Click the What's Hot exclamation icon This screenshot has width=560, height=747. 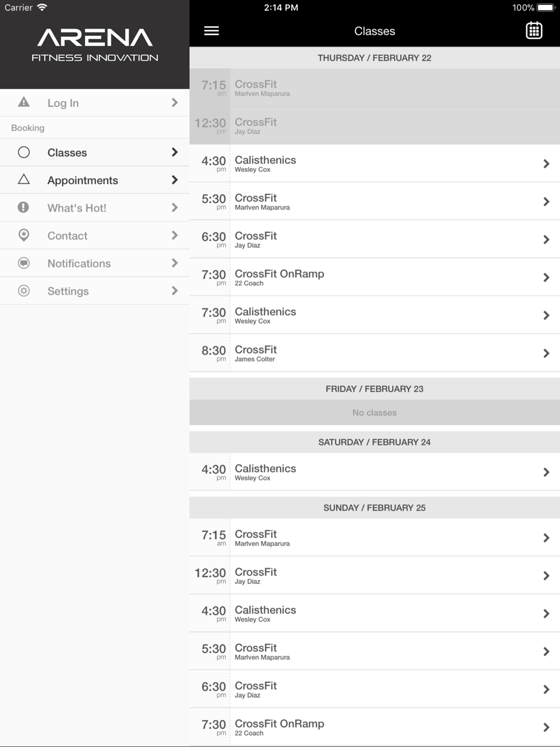24,207
